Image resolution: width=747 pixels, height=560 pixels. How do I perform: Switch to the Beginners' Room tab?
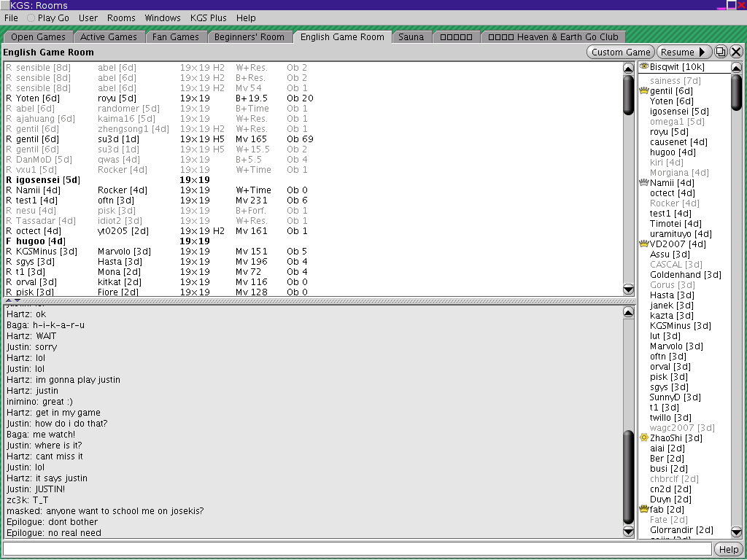pyautogui.click(x=249, y=36)
